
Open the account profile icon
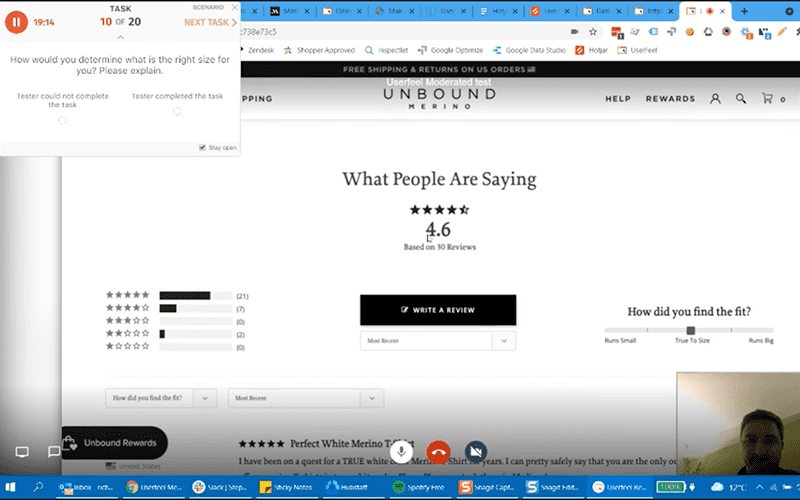pos(715,98)
